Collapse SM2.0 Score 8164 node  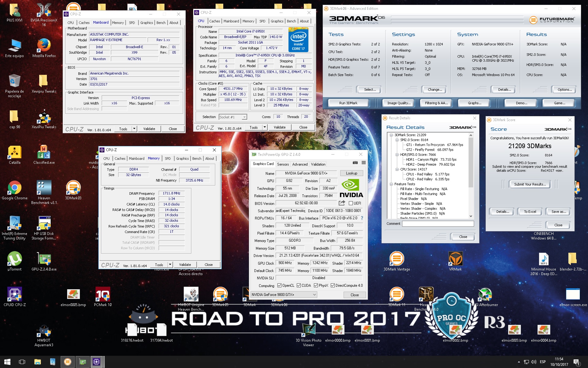point(397,140)
